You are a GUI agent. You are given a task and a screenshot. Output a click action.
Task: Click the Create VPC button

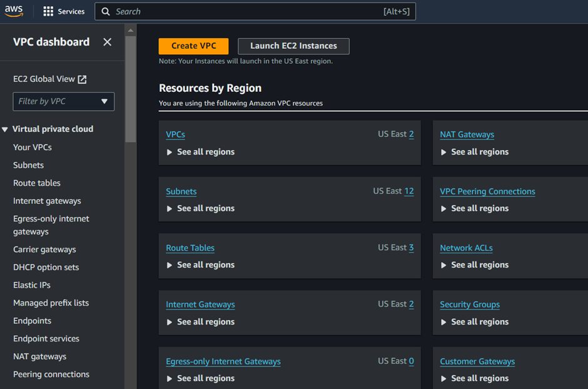[x=193, y=46]
